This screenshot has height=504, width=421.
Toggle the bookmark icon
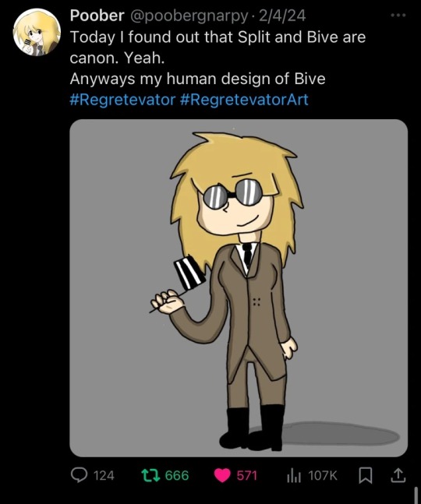click(366, 476)
